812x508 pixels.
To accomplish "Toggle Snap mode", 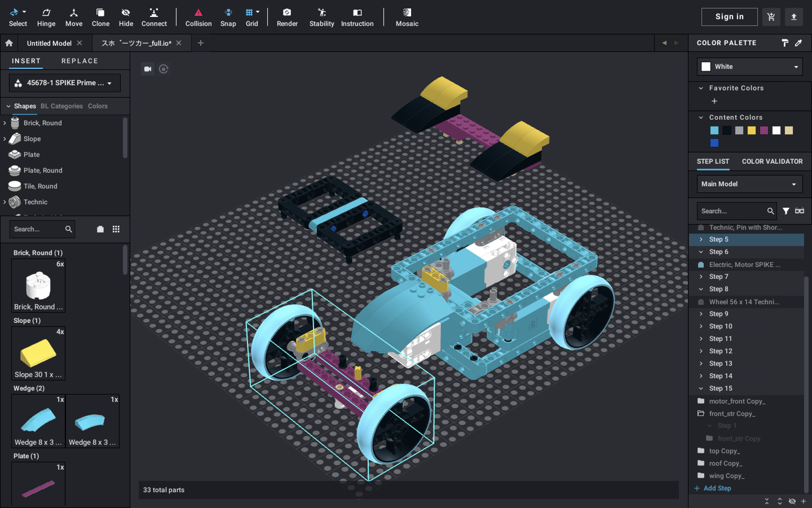I will pos(228,17).
